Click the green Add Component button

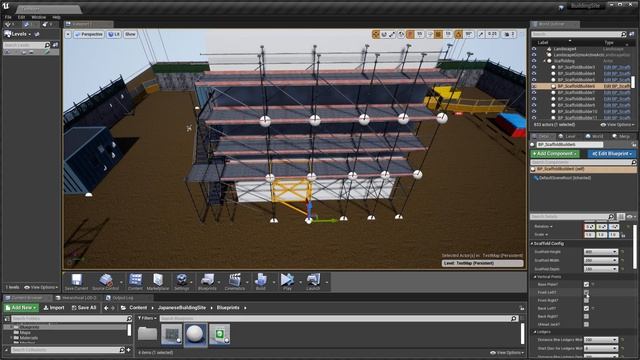pyautogui.click(x=555, y=153)
